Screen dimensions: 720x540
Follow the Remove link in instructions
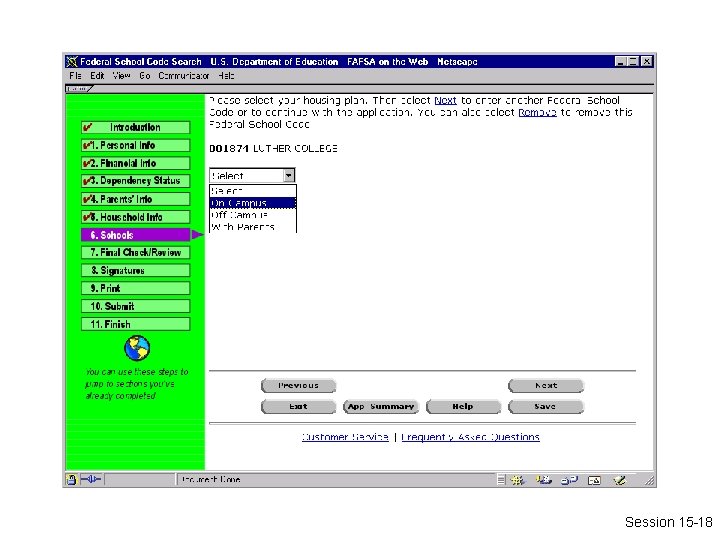pyautogui.click(x=537, y=112)
